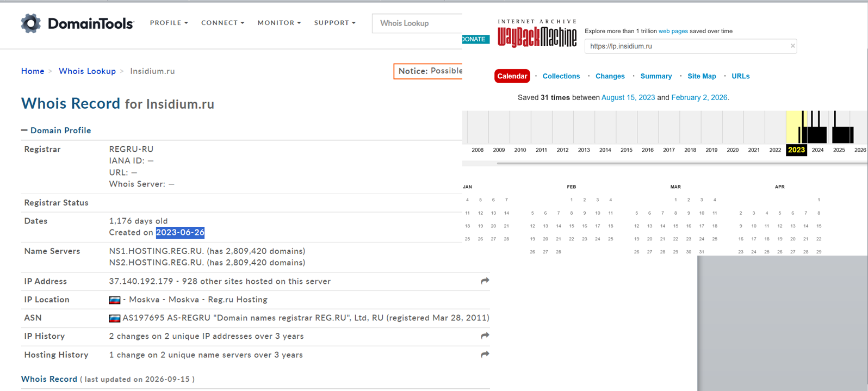Open the PROFILE dropdown menu
The width and height of the screenshot is (868, 391).
point(169,23)
